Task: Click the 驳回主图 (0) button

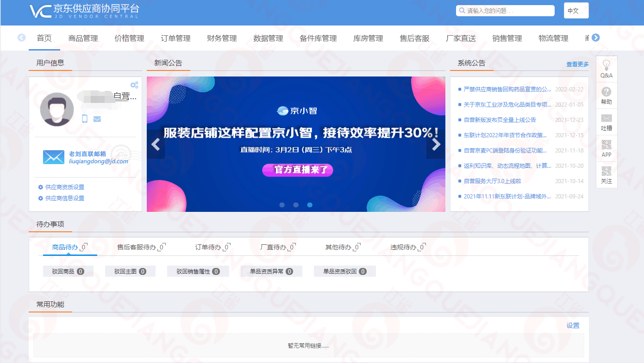Action: click(x=130, y=271)
